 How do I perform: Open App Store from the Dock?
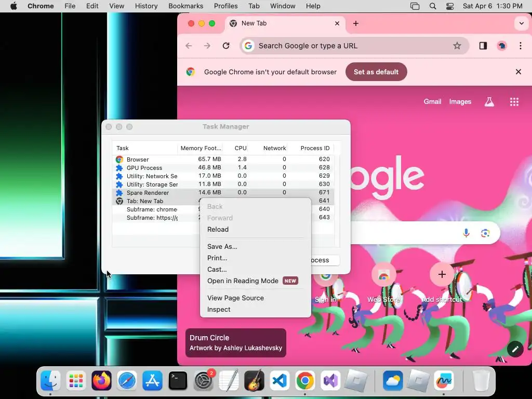click(152, 380)
